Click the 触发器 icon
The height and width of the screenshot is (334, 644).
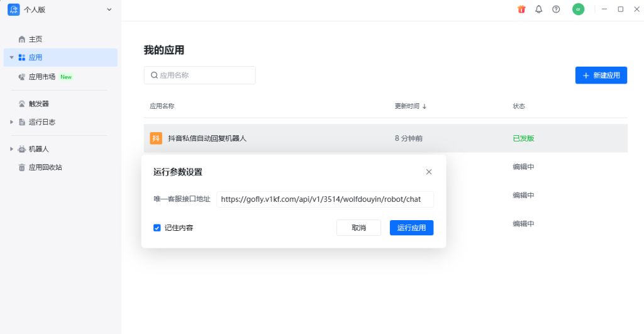22,104
